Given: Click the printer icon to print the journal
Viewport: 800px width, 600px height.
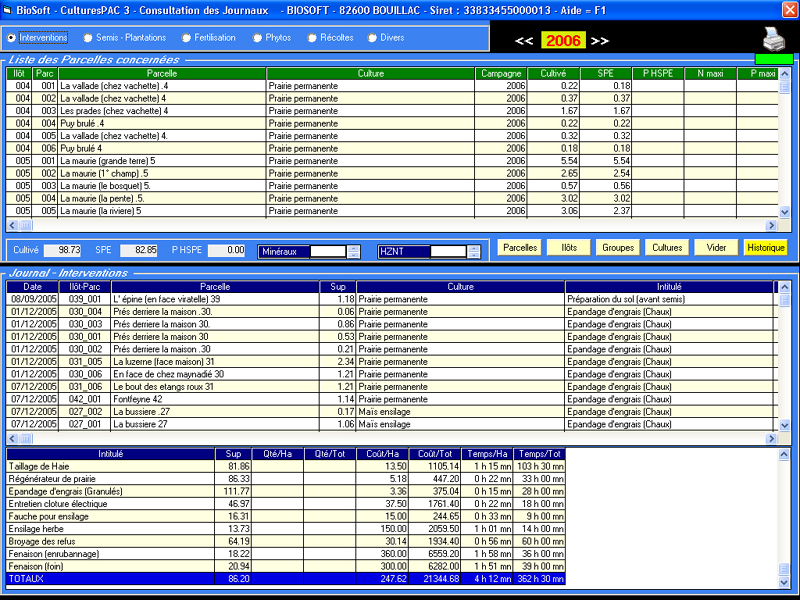Looking at the screenshot, I should [x=773, y=39].
